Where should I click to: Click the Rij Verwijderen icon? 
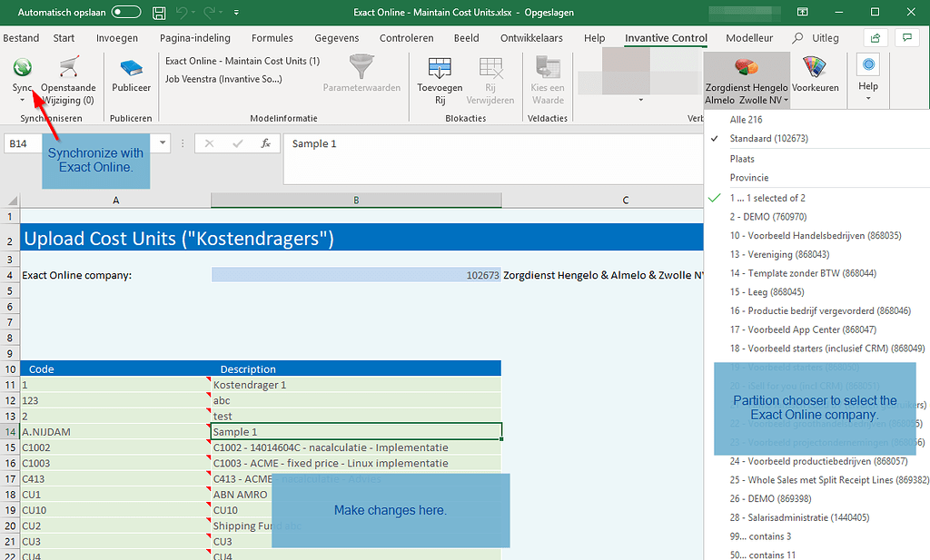point(490,68)
